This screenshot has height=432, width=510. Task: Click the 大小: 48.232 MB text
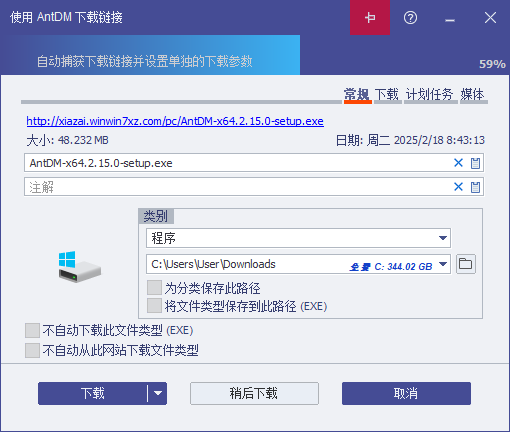tap(68, 140)
